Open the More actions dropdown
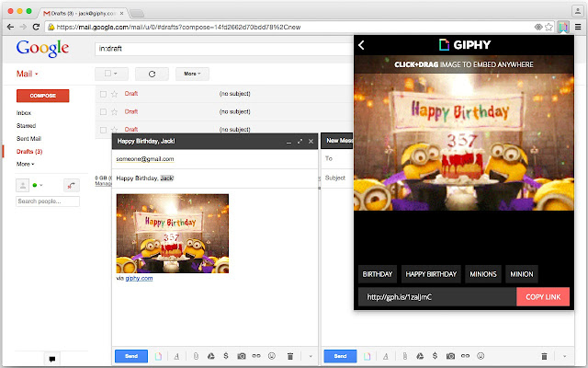This screenshot has height=368, width=588. click(x=192, y=74)
